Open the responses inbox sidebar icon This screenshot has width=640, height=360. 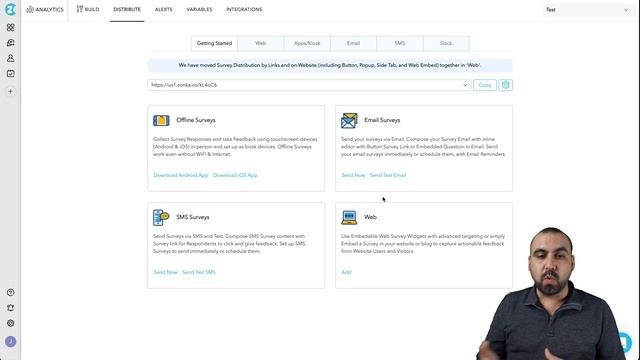(11, 43)
